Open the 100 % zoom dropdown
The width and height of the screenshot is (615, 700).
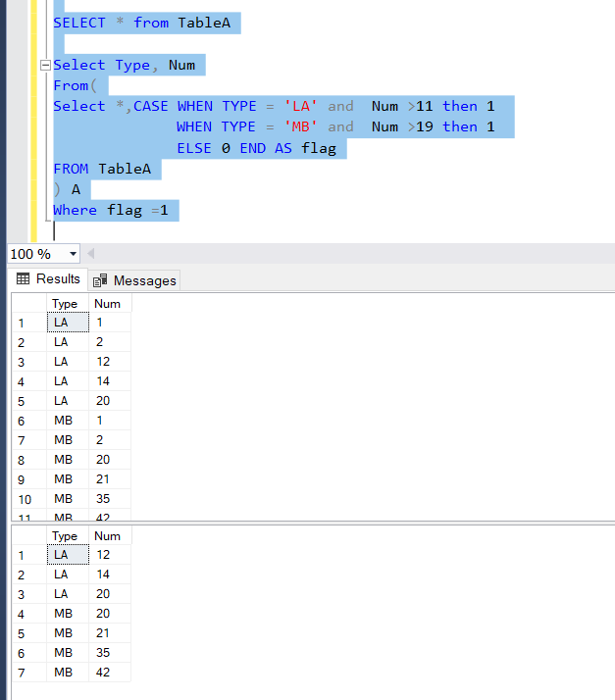tap(73, 254)
